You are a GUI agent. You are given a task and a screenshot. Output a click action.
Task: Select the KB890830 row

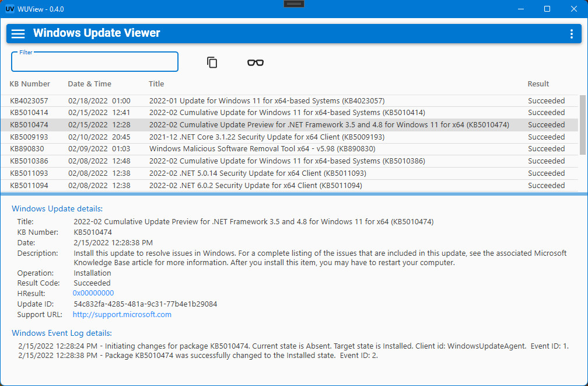[x=289, y=149]
